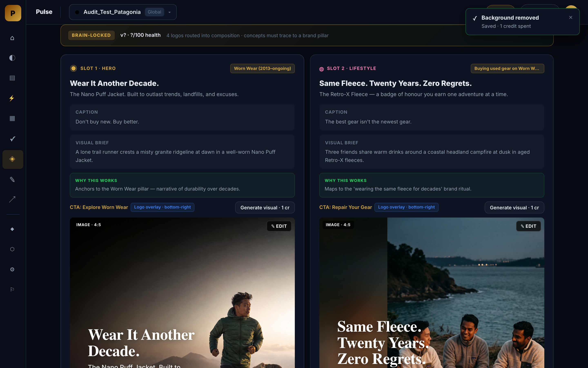
Task: Click the 'Wear It Another Decade.' headline
Action: (x=114, y=83)
